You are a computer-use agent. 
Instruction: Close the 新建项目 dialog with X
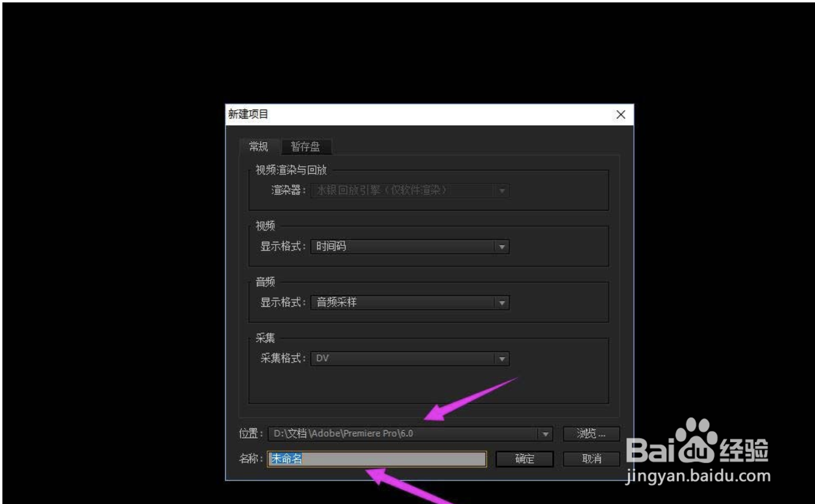(622, 114)
